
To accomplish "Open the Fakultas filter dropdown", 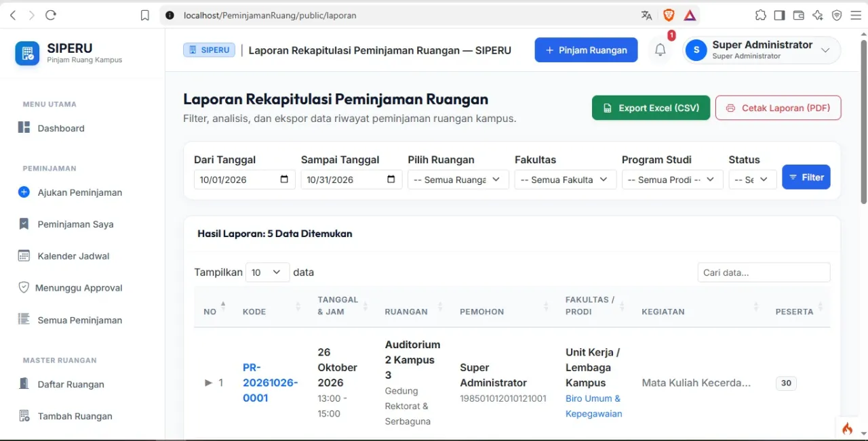I will click(x=566, y=180).
